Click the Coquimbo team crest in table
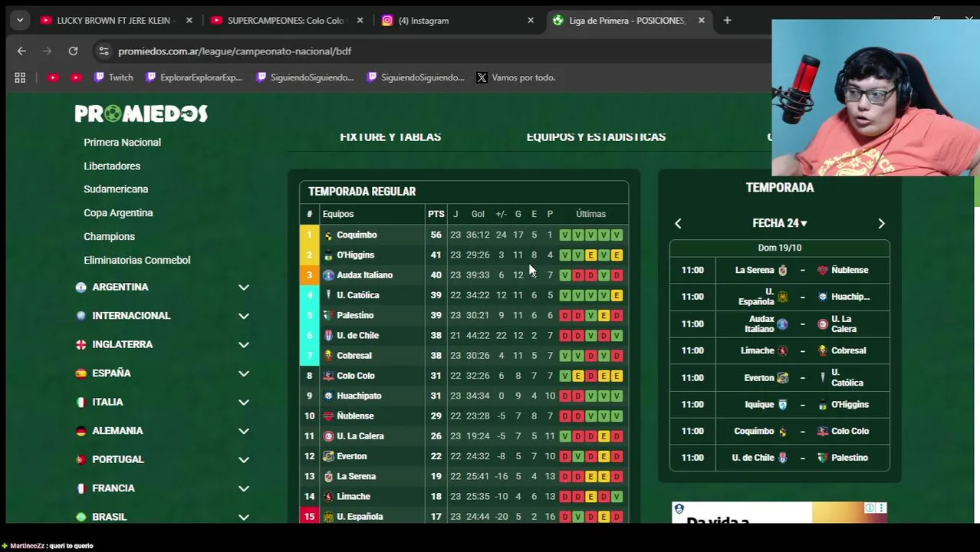Image resolution: width=980 pixels, height=552 pixels. point(328,235)
